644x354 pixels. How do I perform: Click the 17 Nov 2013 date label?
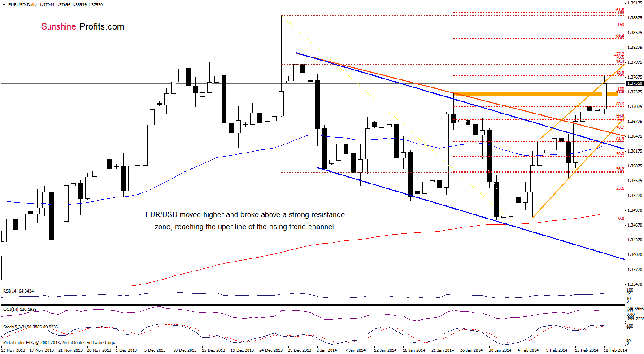(41, 349)
